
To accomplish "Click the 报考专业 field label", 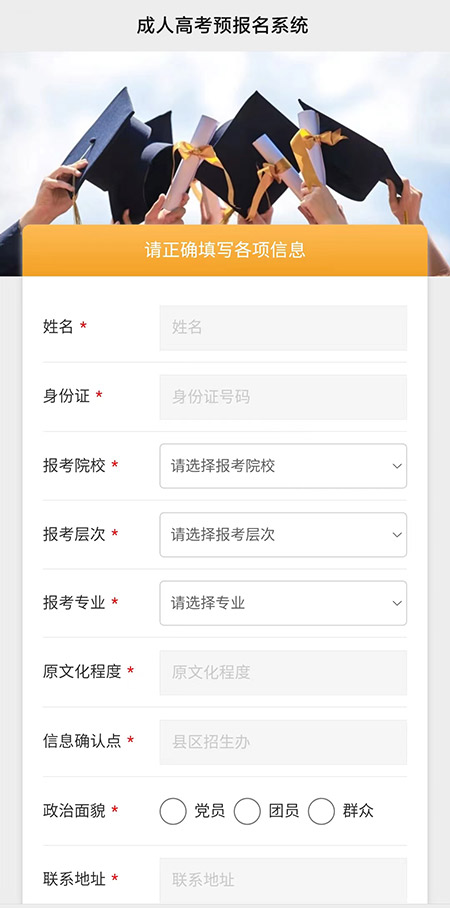I will point(74,603).
